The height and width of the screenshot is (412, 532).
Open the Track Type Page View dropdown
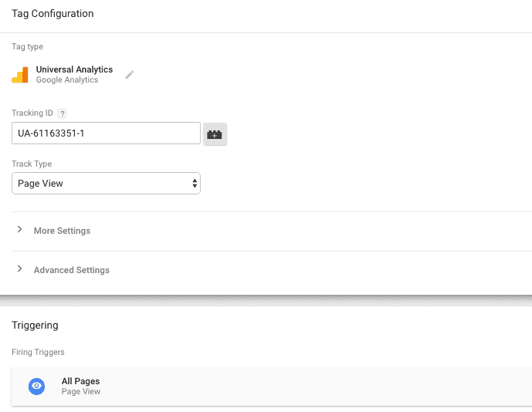pyautogui.click(x=106, y=184)
